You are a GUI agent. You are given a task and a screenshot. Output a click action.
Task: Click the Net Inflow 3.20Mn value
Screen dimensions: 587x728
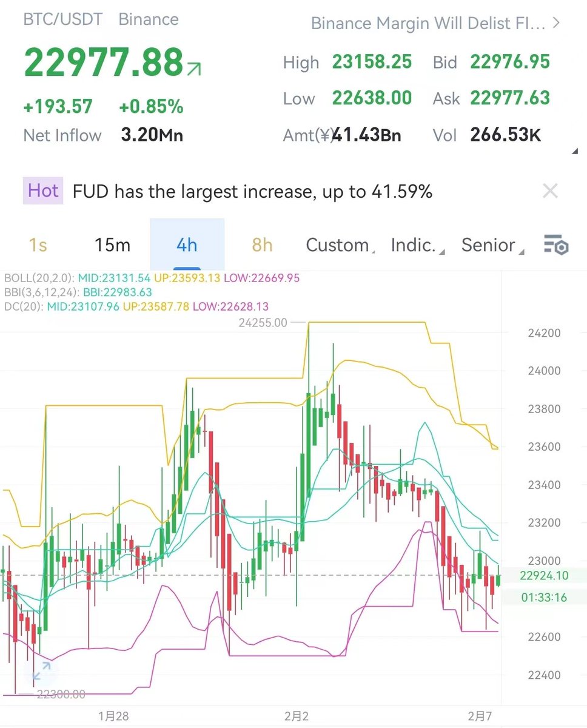pos(152,135)
